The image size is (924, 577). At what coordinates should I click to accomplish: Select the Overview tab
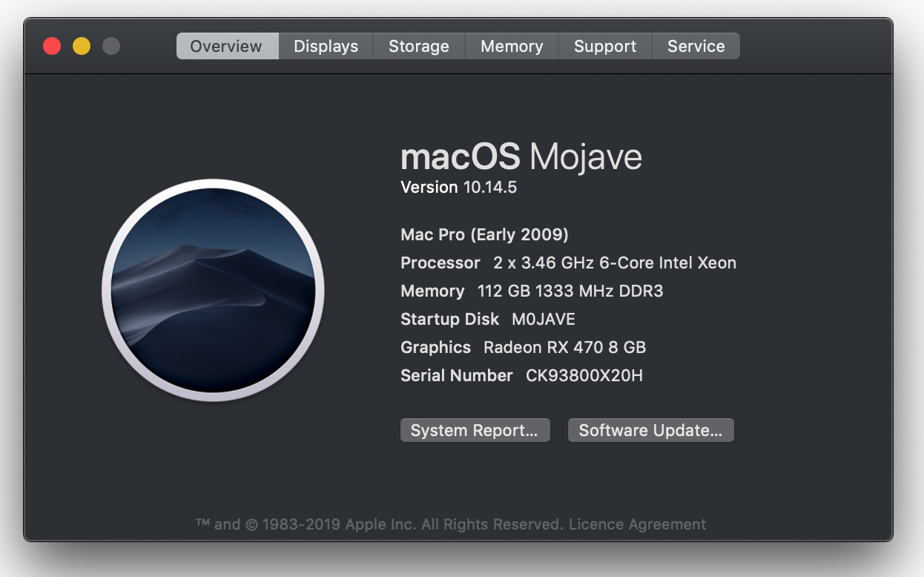tap(227, 46)
